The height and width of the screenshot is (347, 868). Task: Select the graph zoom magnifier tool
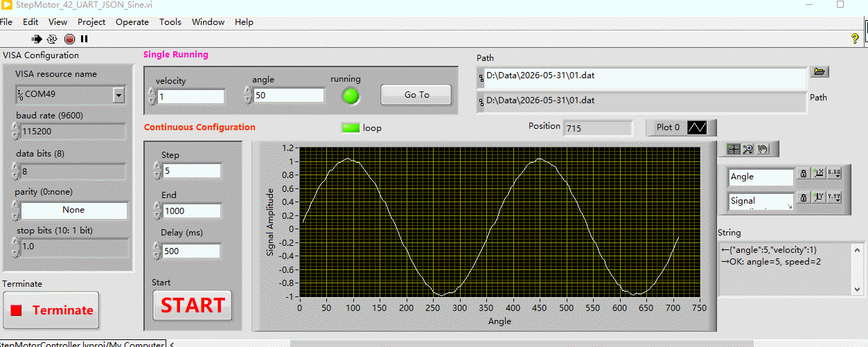coord(748,148)
